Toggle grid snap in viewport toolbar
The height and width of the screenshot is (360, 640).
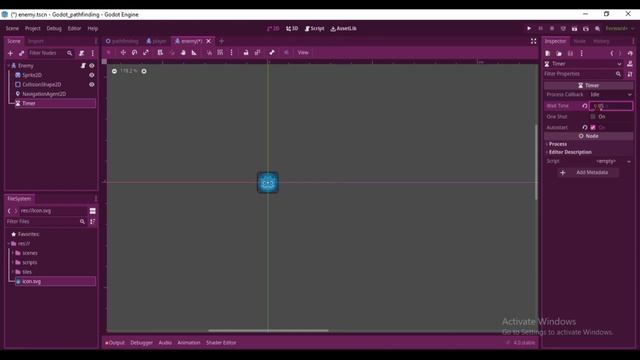220,53
